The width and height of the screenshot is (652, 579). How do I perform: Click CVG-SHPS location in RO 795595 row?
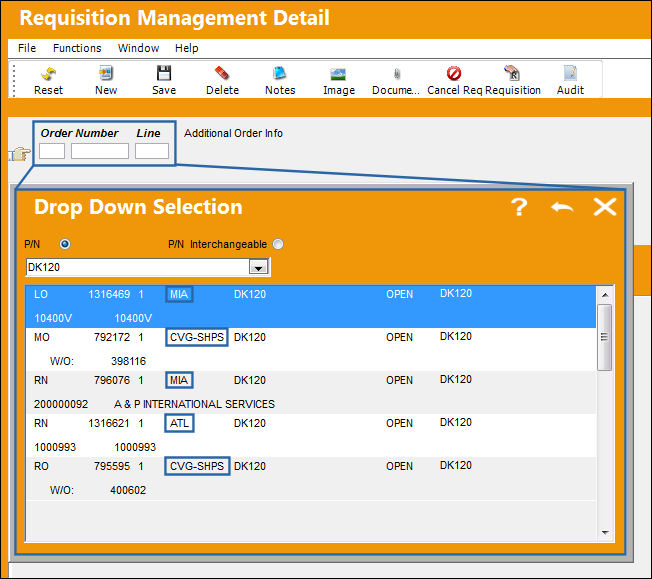pyautogui.click(x=197, y=466)
